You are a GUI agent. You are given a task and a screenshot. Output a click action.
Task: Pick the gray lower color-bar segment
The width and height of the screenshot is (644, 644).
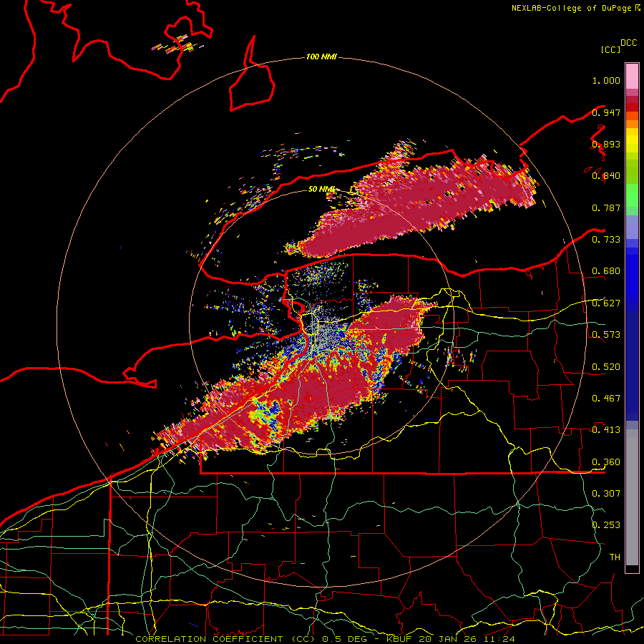[x=632, y=497]
